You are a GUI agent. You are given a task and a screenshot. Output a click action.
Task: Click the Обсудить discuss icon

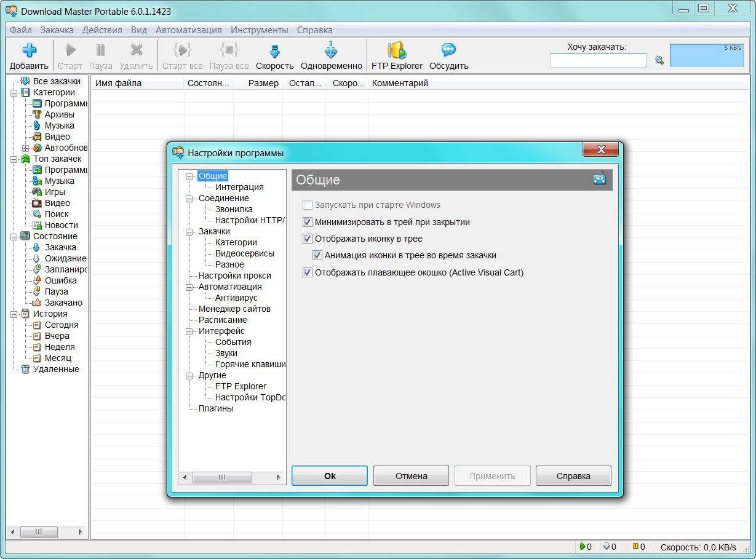tap(448, 50)
